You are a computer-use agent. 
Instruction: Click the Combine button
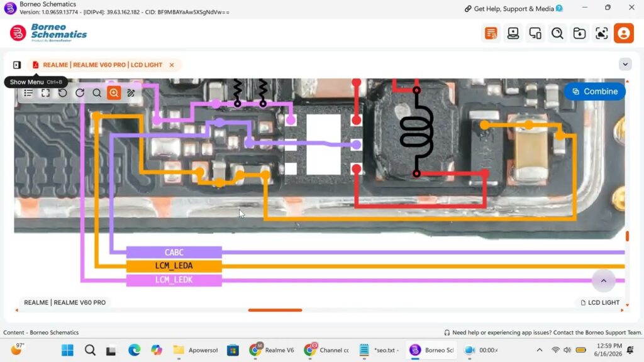595,92
